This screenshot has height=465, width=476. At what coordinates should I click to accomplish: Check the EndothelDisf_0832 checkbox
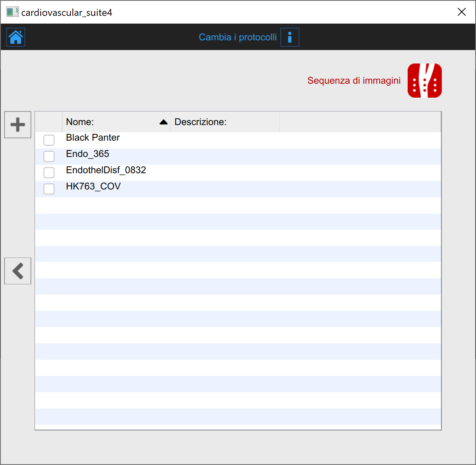49,173
